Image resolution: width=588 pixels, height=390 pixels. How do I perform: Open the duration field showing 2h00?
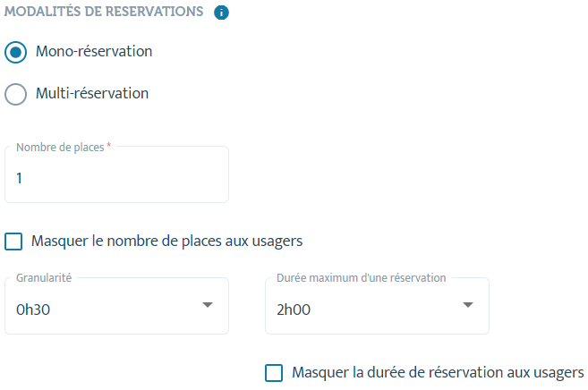pos(377,306)
